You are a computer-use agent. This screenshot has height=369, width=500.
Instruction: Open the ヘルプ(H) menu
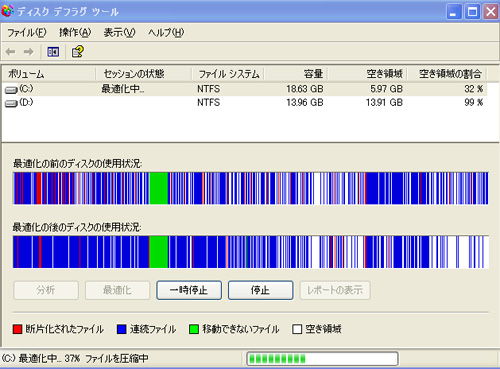pos(166,33)
